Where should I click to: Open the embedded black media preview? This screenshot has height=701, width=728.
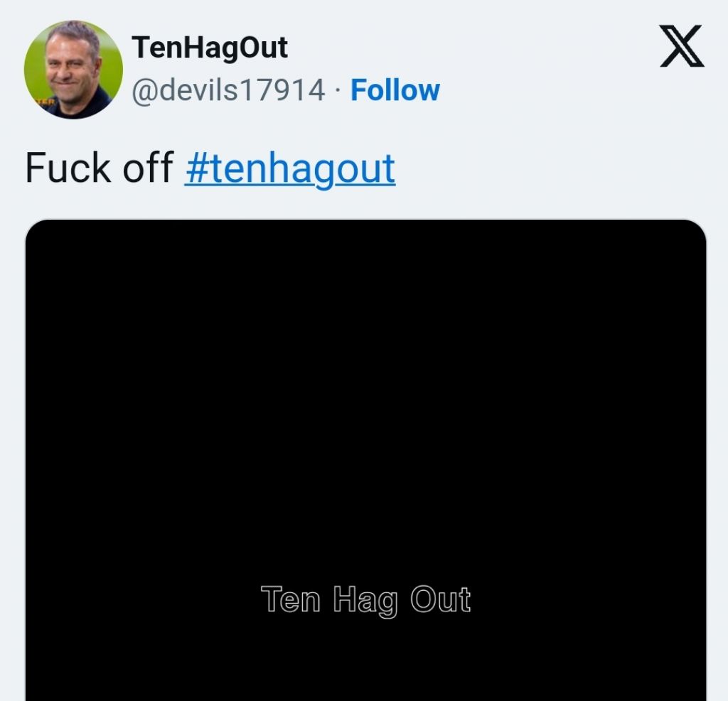pyautogui.click(x=366, y=460)
